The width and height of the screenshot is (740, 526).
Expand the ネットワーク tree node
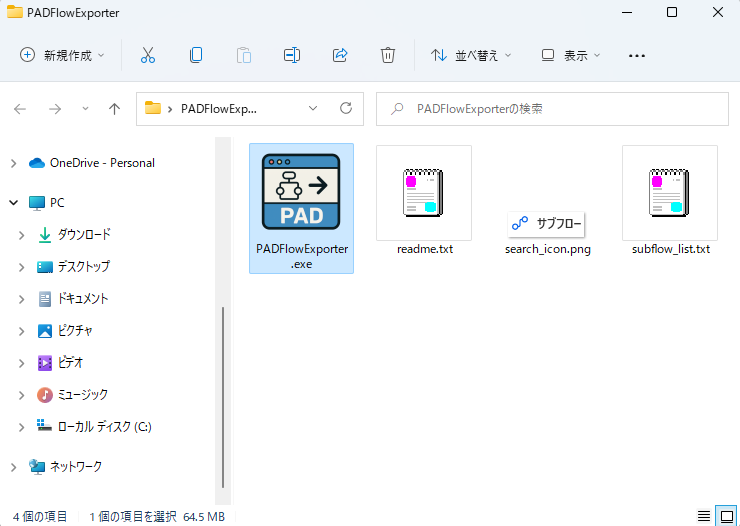click(x=14, y=467)
